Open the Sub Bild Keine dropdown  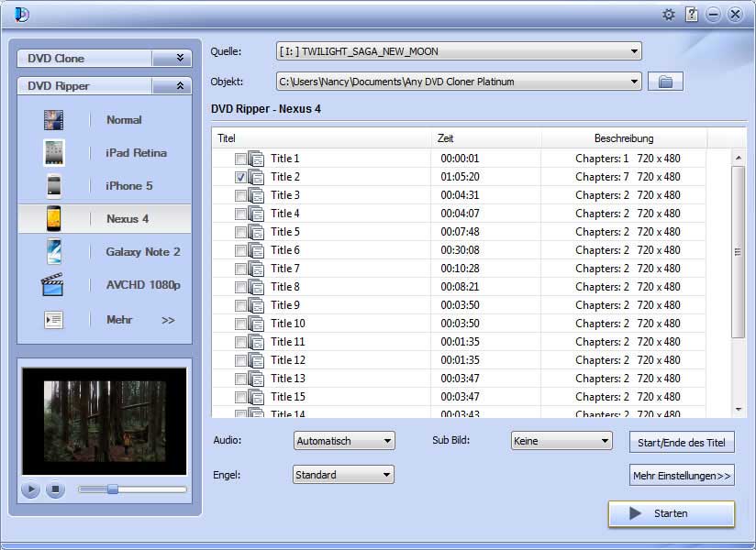pos(561,441)
